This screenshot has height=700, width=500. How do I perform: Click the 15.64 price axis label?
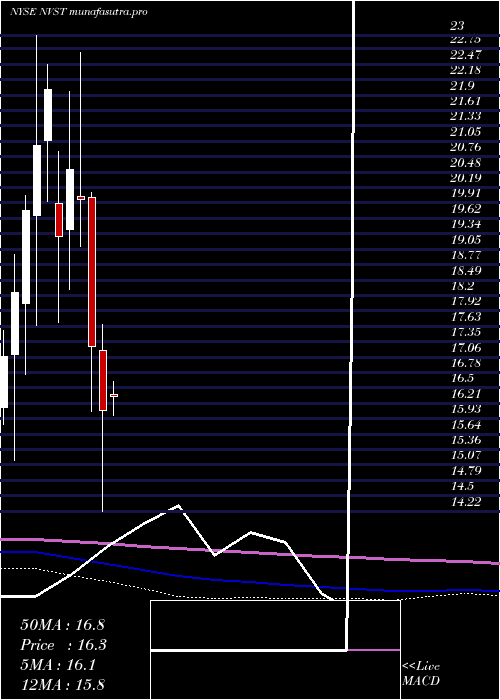tap(466, 425)
